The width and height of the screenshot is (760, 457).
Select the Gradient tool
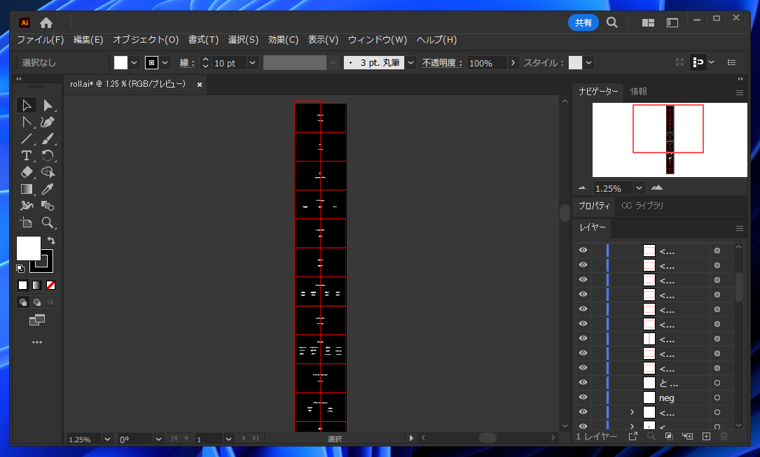27,189
